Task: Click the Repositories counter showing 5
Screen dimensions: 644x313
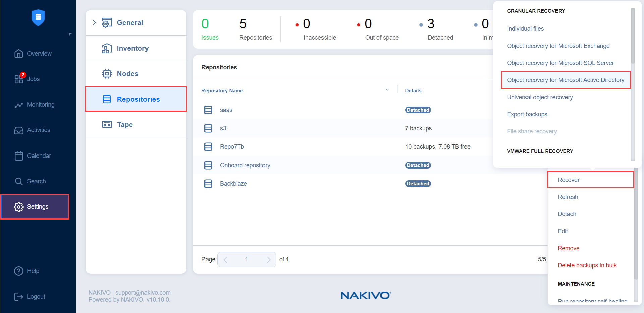Action: pyautogui.click(x=255, y=29)
